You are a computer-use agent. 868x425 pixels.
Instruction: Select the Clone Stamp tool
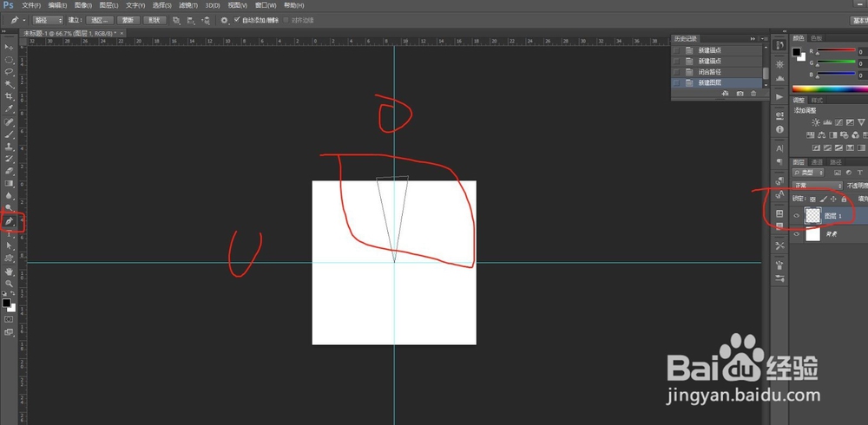coord(9,147)
